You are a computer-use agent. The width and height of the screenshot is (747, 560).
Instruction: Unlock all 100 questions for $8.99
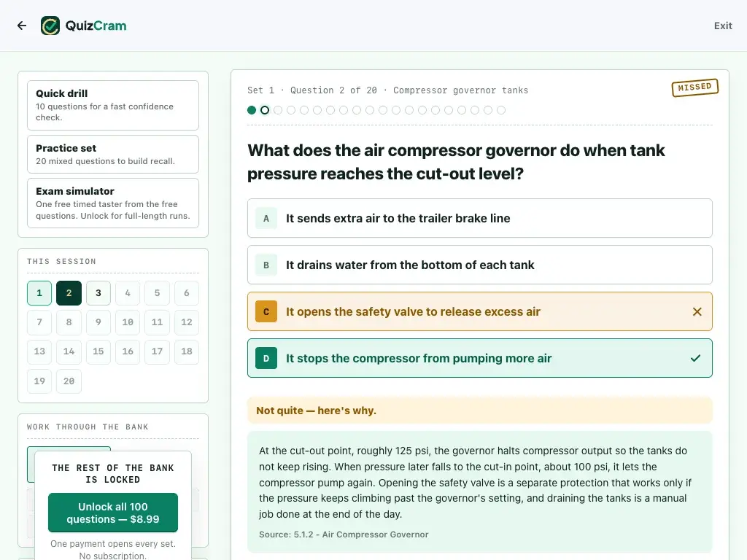click(113, 513)
